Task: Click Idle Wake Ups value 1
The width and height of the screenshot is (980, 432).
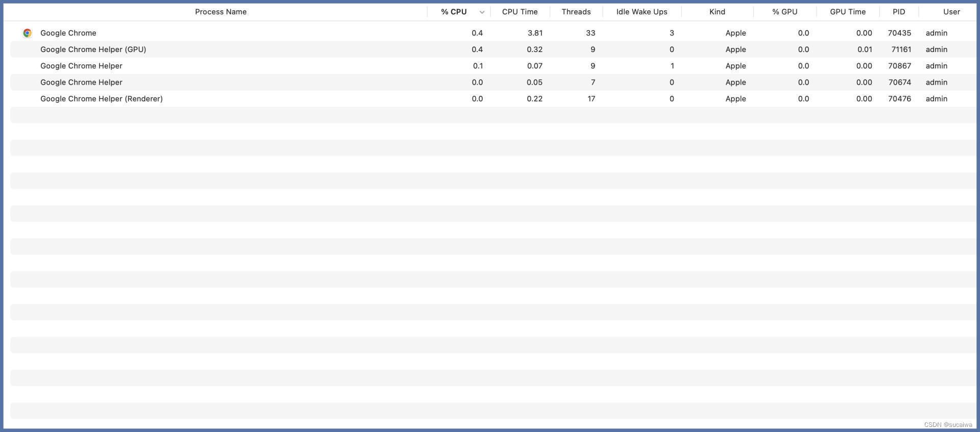Action: point(672,66)
